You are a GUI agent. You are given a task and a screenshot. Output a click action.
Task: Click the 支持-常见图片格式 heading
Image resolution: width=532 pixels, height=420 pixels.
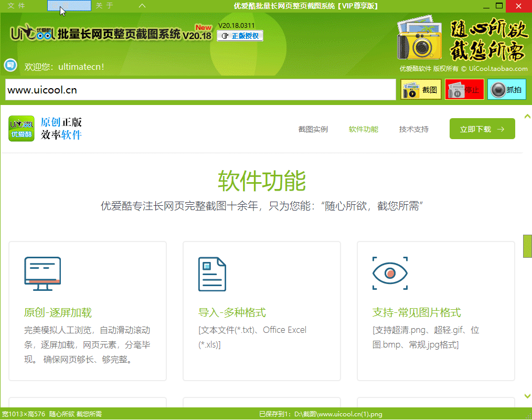tap(417, 312)
